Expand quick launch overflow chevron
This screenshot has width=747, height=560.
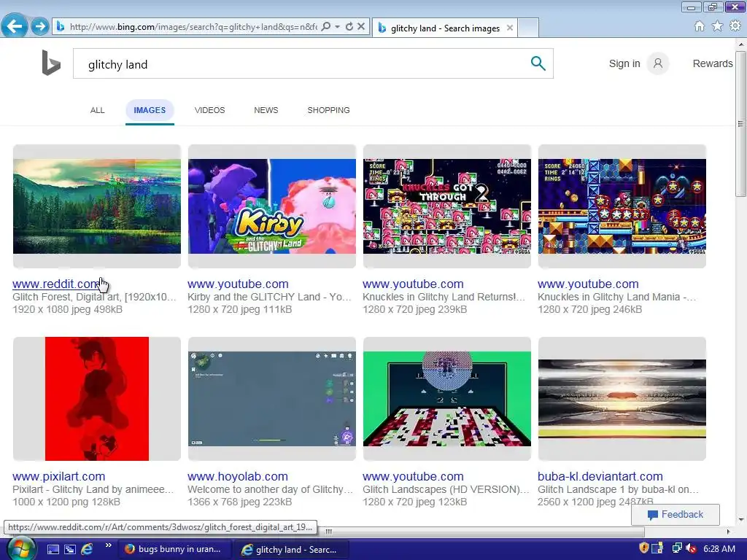108,545
